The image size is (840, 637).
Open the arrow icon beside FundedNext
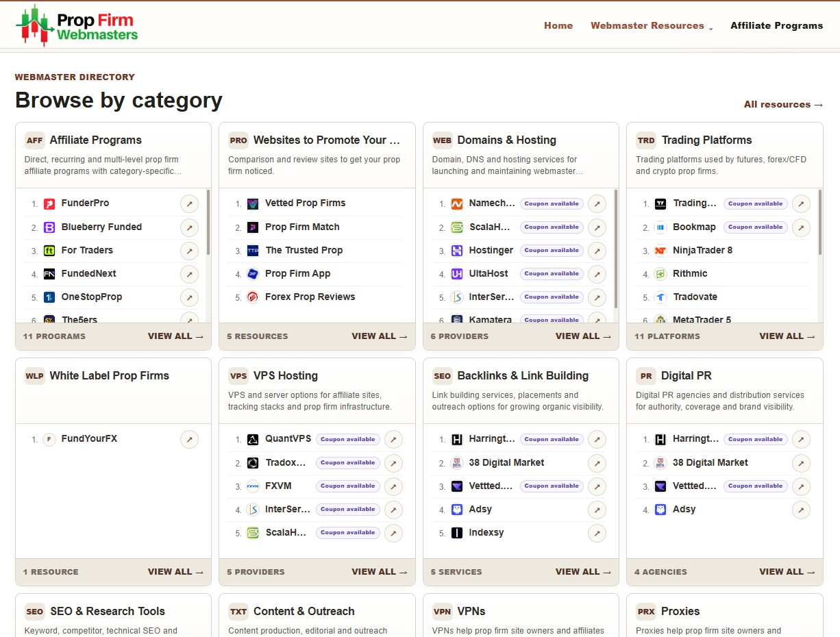[x=189, y=273]
